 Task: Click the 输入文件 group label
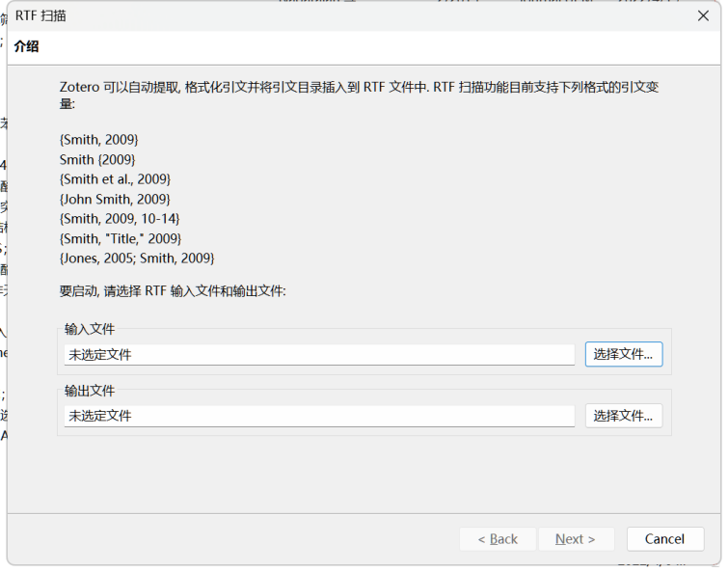point(90,331)
